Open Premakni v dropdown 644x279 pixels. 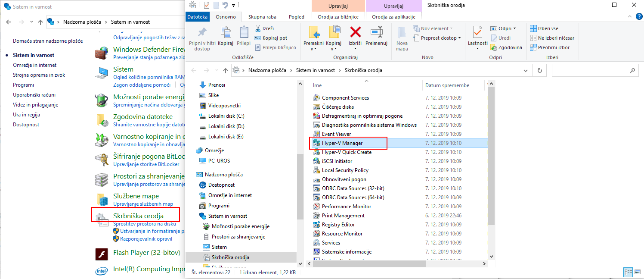[313, 46]
